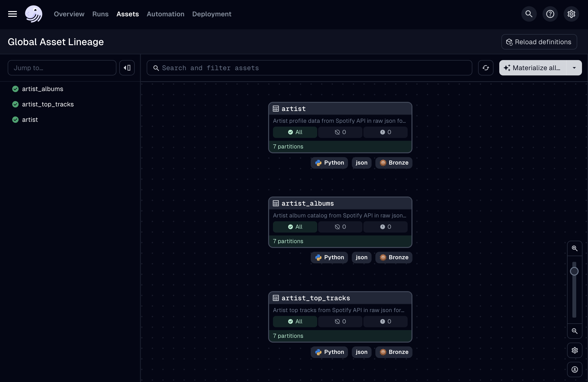The image size is (588, 382).
Task: Go to the Automation tab
Action: (x=165, y=14)
